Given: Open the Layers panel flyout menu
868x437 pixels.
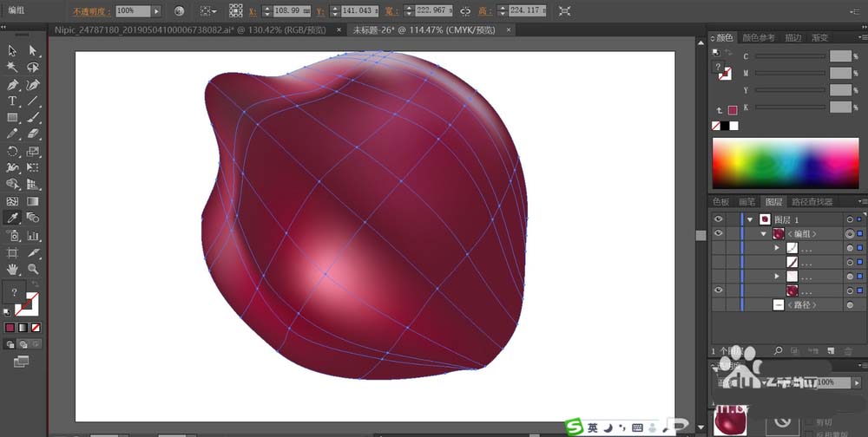Looking at the screenshot, I should [x=863, y=201].
